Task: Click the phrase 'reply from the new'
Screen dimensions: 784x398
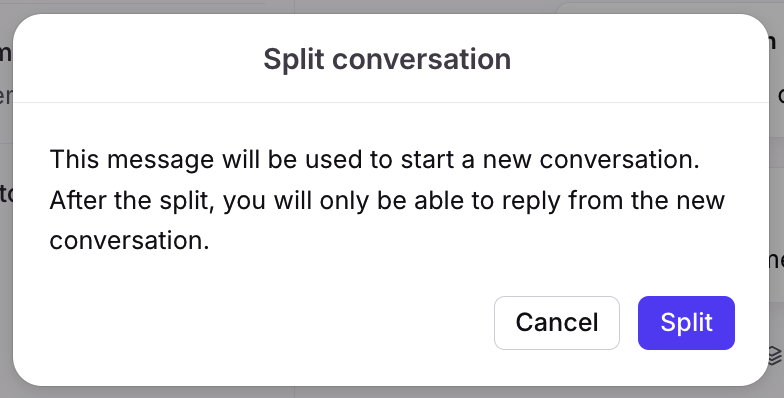Action: [x=613, y=200]
